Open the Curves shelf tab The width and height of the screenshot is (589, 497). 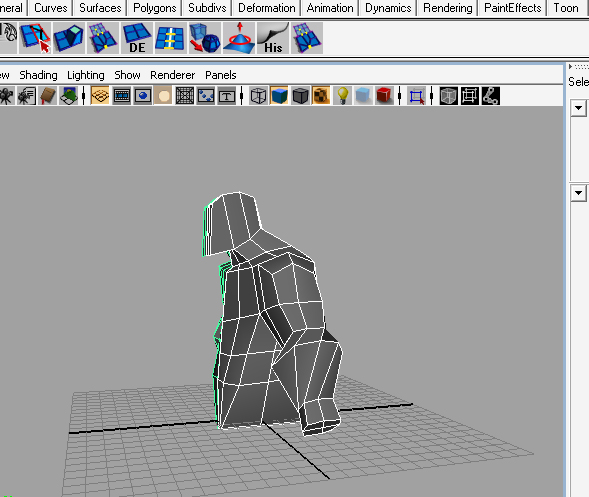(51, 8)
